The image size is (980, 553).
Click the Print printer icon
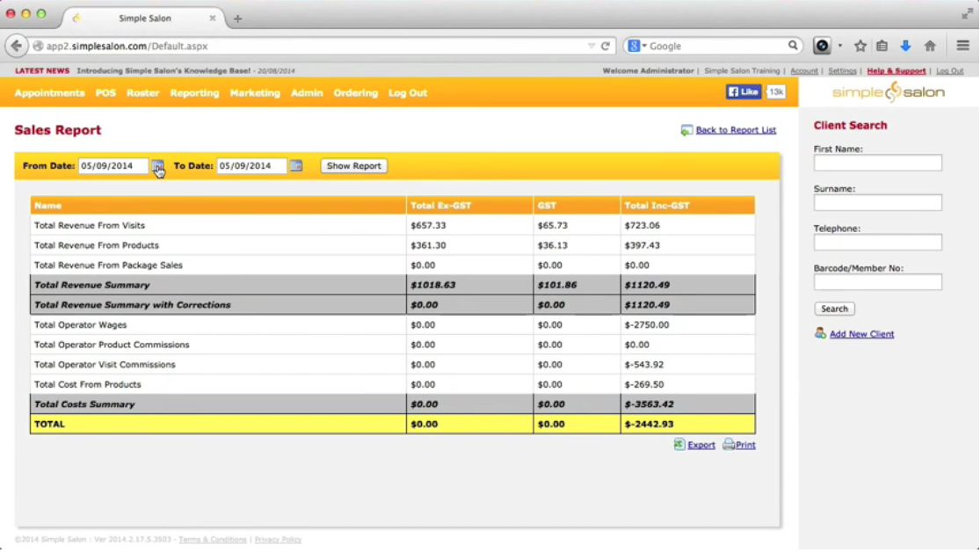tap(729, 445)
